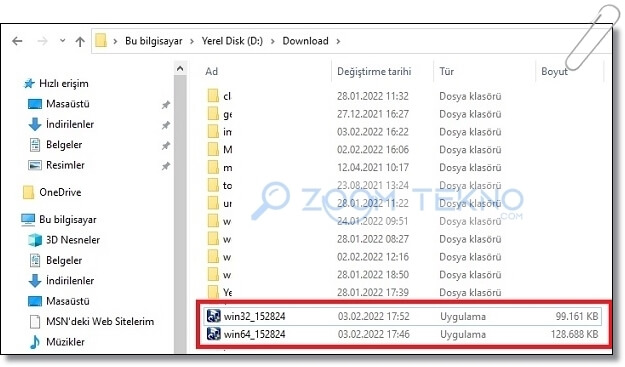
Task: Open Hızlı erişim in the sidebar
Action: 64,84
